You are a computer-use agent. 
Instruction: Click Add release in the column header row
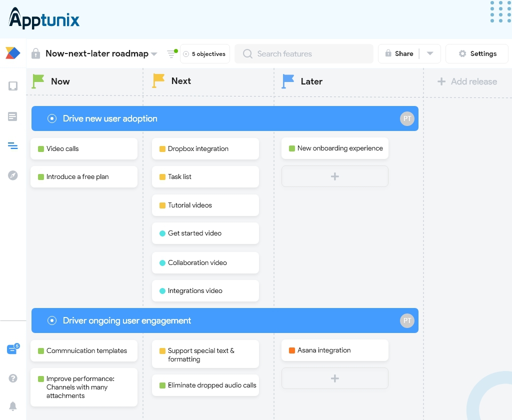point(467,81)
